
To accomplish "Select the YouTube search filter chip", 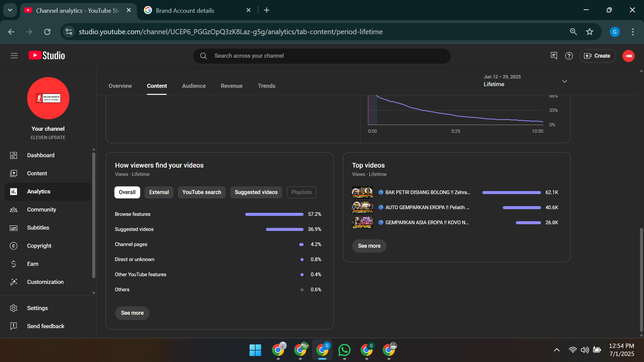I will tap(202, 192).
